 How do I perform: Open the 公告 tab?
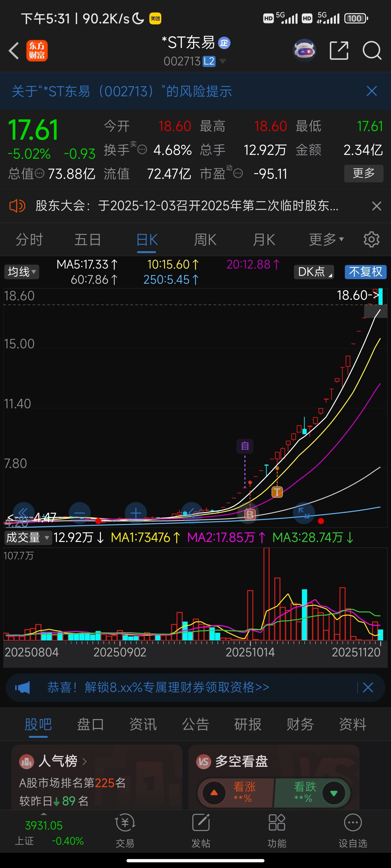[195, 724]
